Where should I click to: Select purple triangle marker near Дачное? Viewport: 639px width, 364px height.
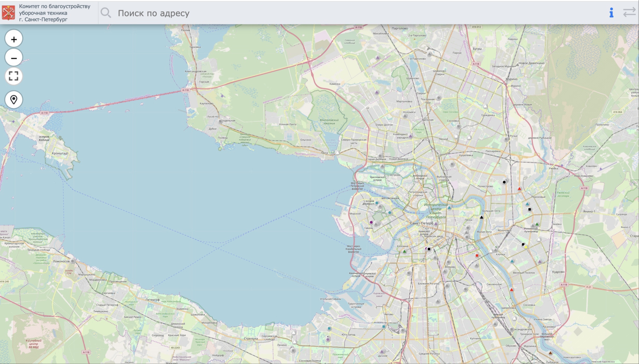click(x=382, y=351)
